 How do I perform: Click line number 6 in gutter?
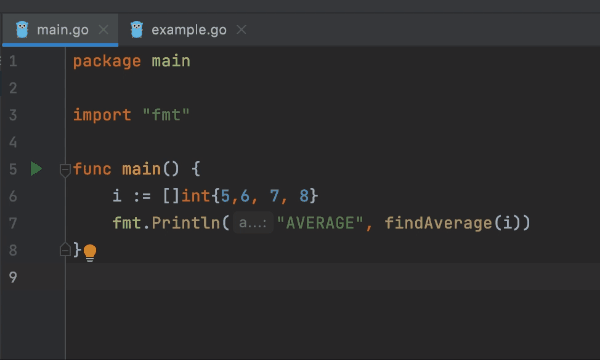(13, 196)
